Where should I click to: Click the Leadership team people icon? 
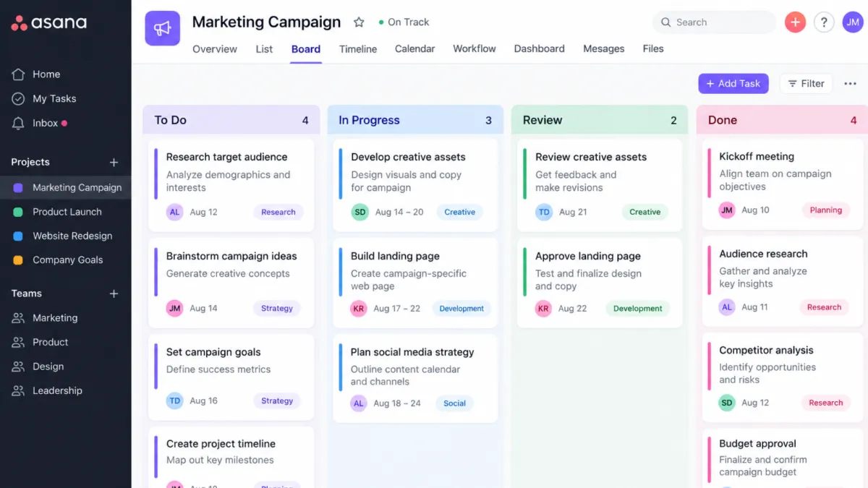click(x=18, y=391)
